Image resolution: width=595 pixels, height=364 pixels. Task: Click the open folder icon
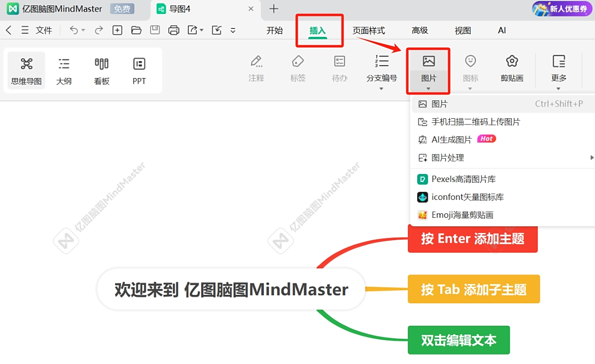click(136, 30)
